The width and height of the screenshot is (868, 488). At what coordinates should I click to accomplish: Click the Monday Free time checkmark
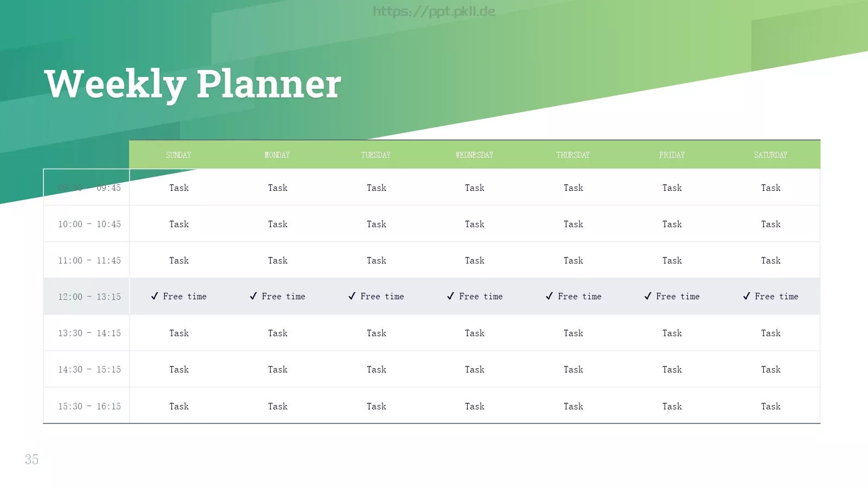[x=253, y=296]
